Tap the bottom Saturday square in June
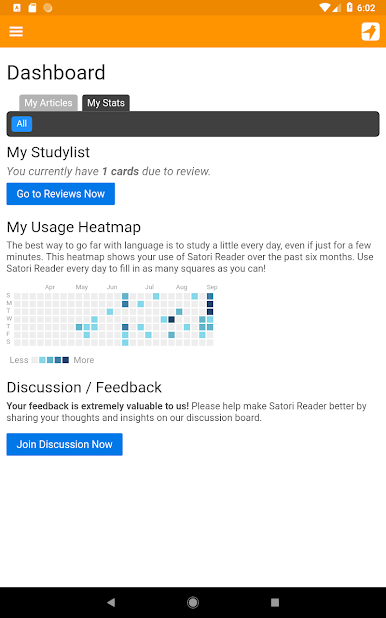This screenshot has width=386, height=618. coord(125,343)
